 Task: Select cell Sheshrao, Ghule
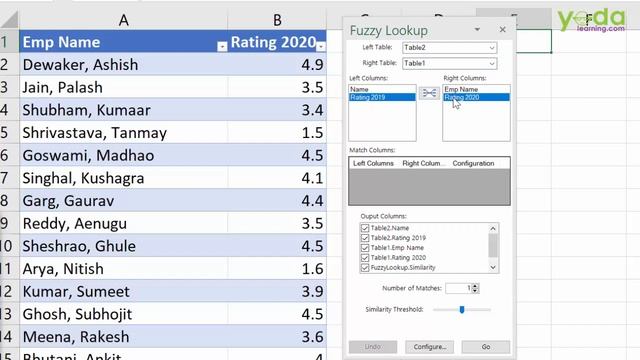[123, 246]
